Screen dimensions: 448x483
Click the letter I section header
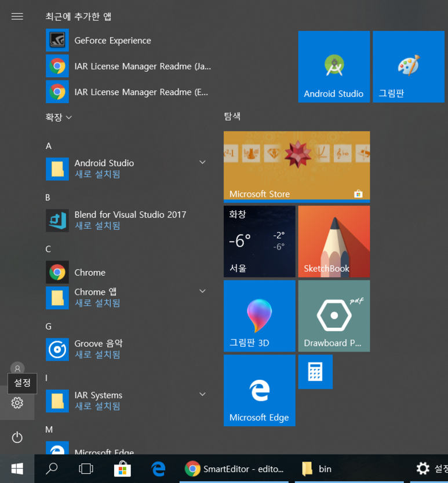tap(46, 378)
